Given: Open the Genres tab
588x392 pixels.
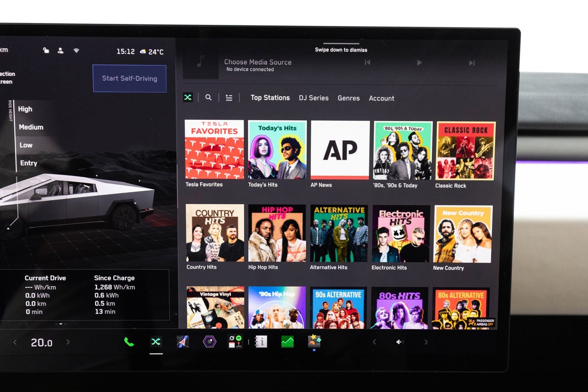Looking at the screenshot, I should (349, 98).
